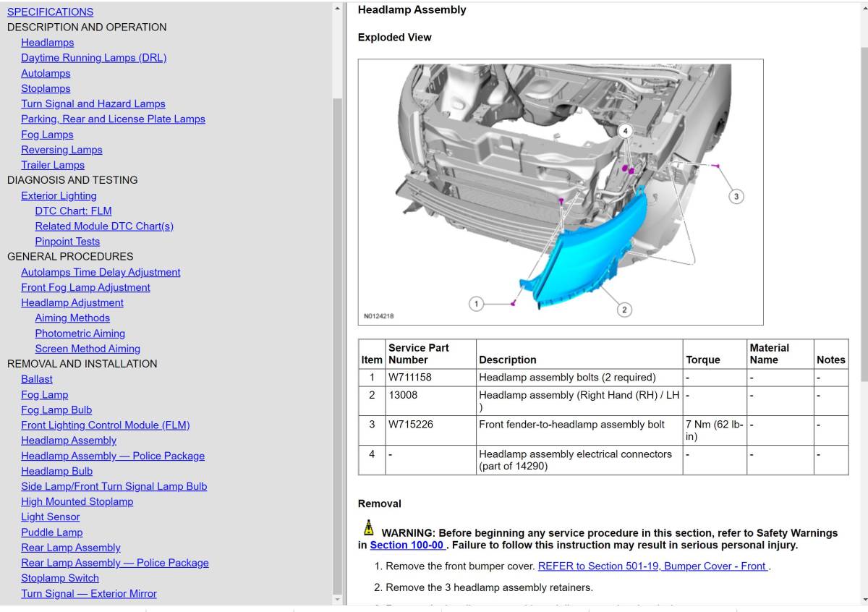Open Related Module DTC Chart(s)

coord(104,226)
